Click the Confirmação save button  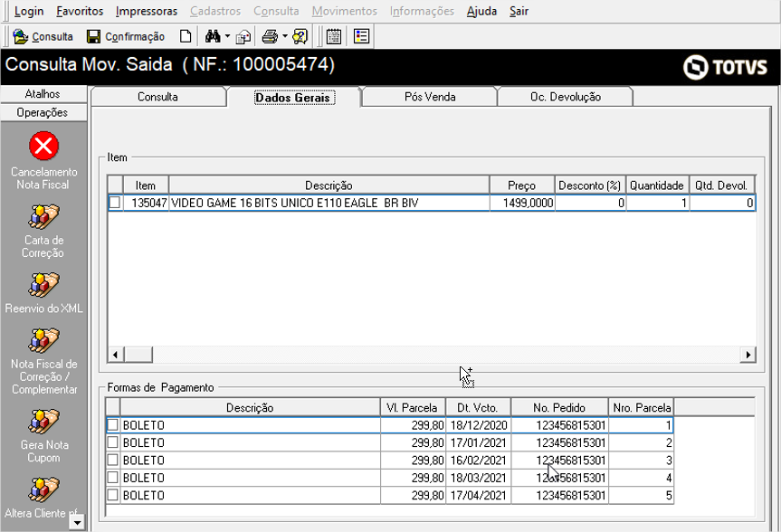click(x=126, y=36)
